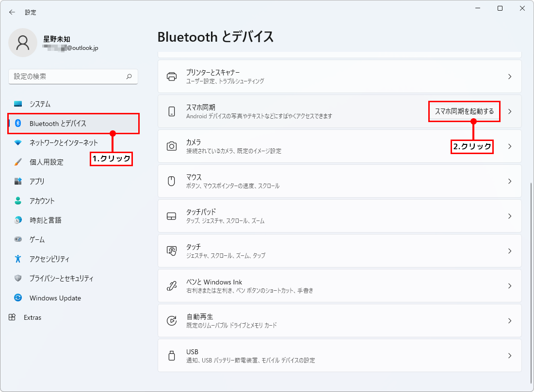Click the autoplay icon for 自動再生
Viewport: 534px width, 392px height.
click(x=172, y=321)
